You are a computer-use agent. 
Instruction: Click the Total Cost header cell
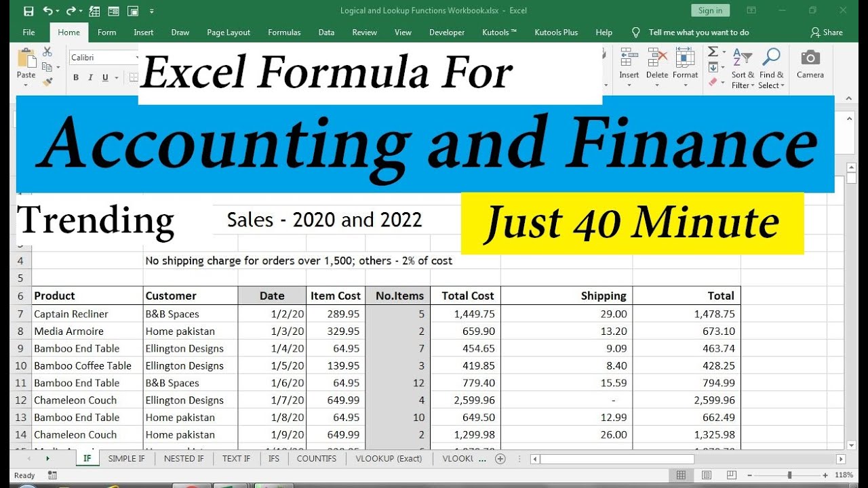tap(465, 296)
